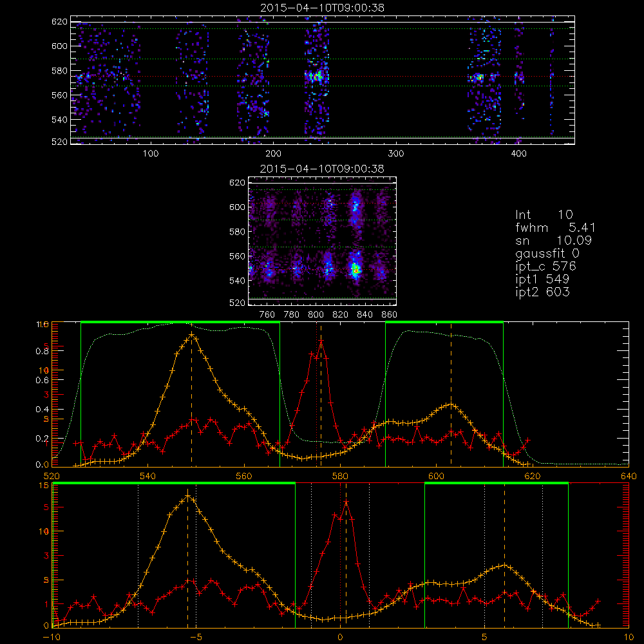Click y-axis label 540 of the top image

[x=59, y=120]
